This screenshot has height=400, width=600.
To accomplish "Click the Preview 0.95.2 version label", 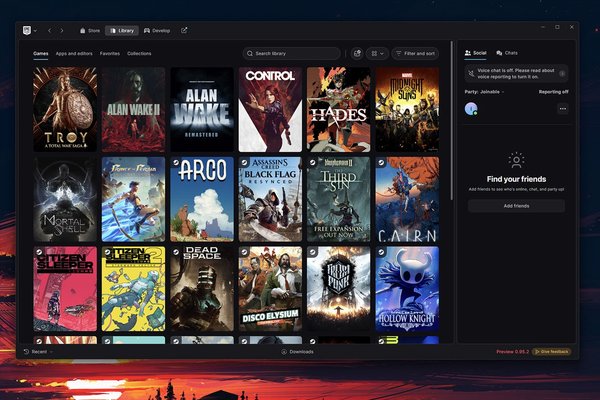I will click(512, 352).
